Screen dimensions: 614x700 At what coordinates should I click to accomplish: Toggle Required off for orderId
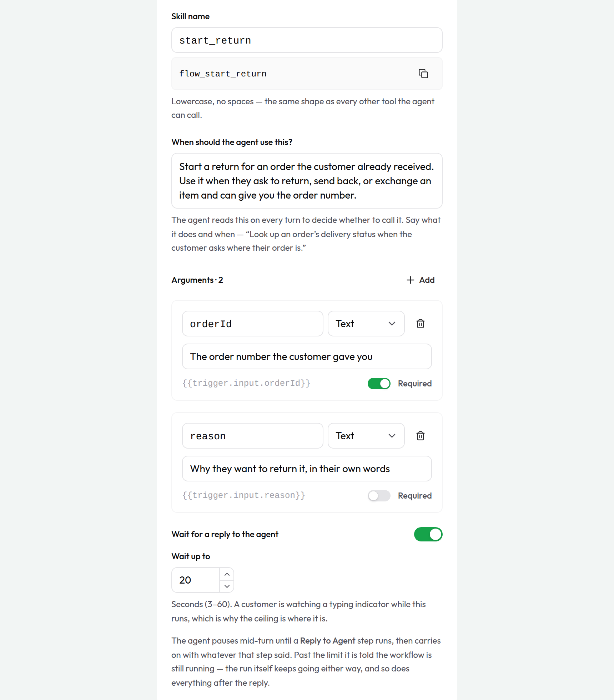tap(379, 384)
